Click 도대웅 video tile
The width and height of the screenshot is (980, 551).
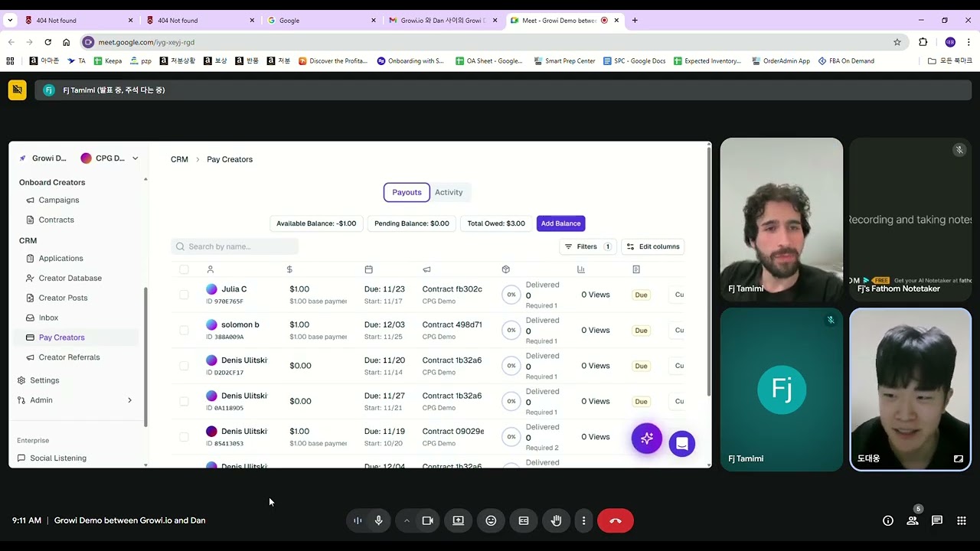[910, 389]
